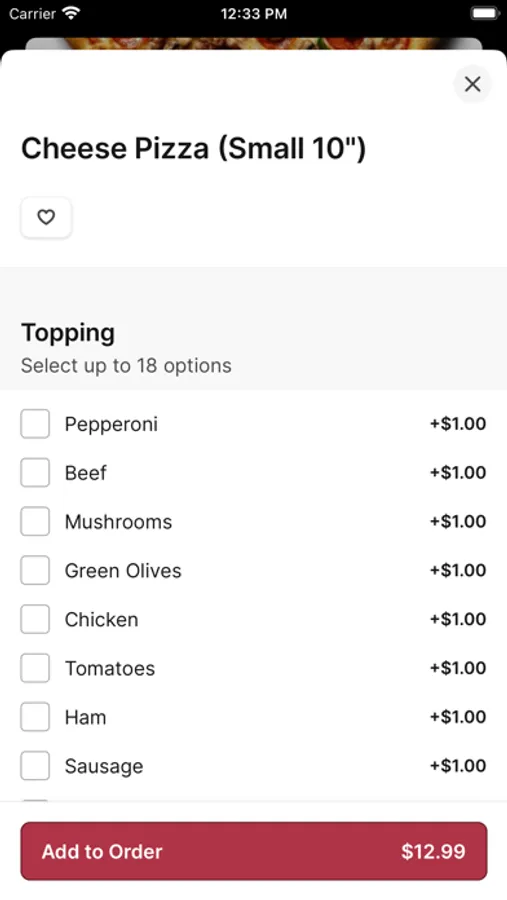Tap the Sausage +$1.00 price
Screen dimensions: 507x900
click(458, 766)
